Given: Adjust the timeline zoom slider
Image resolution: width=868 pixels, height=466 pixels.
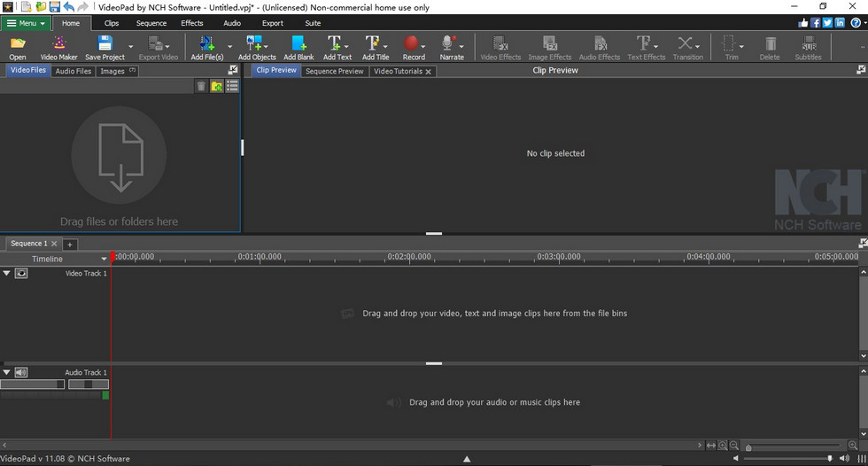Looking at the screenshot, I should coord(794,447).
